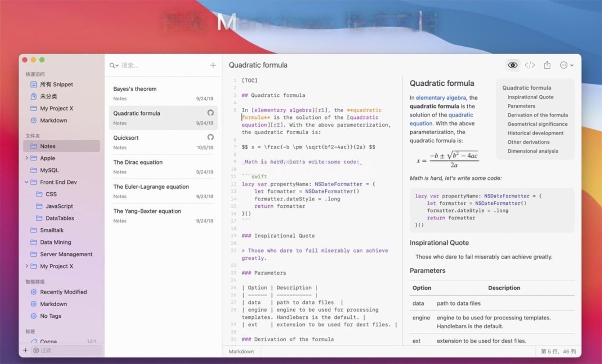Jump to Other derivations in TOC
The image size is (602, 364).
tap(528, 142)
